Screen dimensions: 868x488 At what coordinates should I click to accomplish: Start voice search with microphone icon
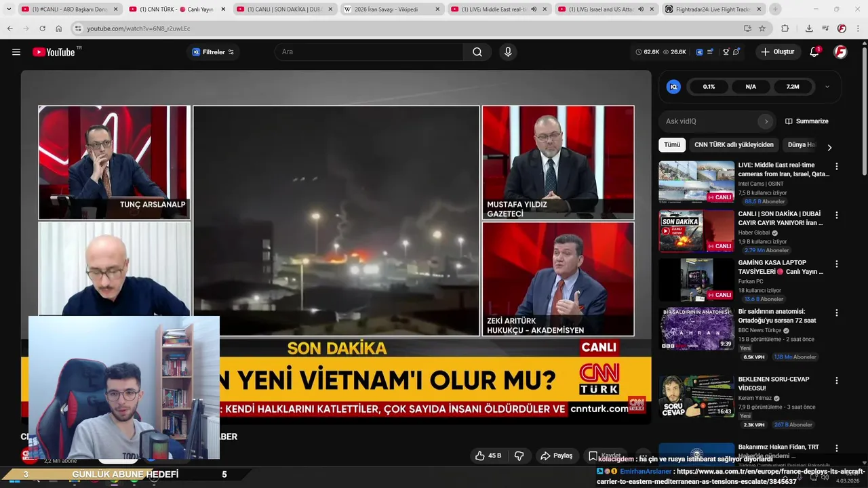pos(508,52)
